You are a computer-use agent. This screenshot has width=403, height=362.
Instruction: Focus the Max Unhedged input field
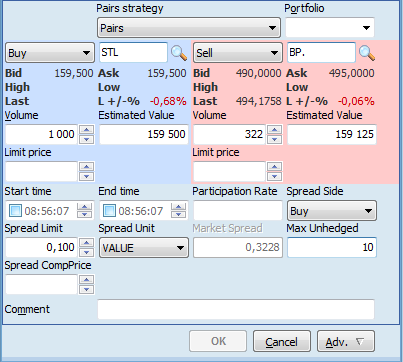click(332, 247)
